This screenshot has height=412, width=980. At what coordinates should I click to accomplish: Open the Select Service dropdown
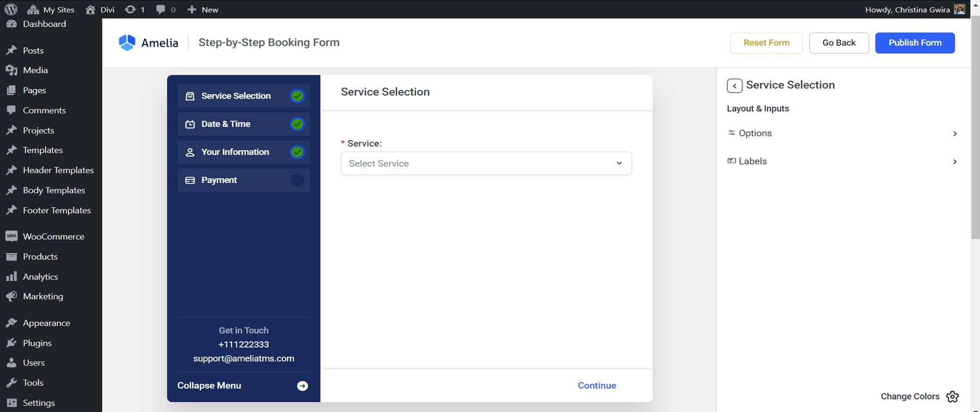pos(486,163)
